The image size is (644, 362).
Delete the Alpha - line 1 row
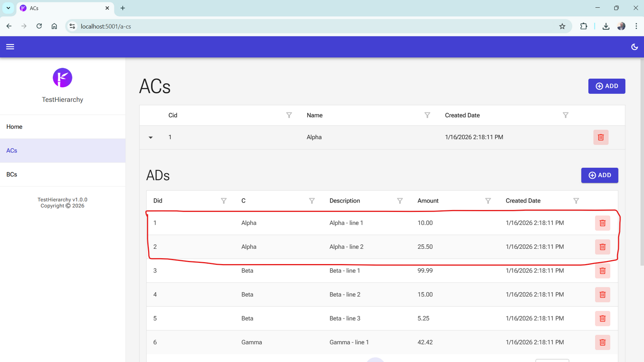(602, 223)
